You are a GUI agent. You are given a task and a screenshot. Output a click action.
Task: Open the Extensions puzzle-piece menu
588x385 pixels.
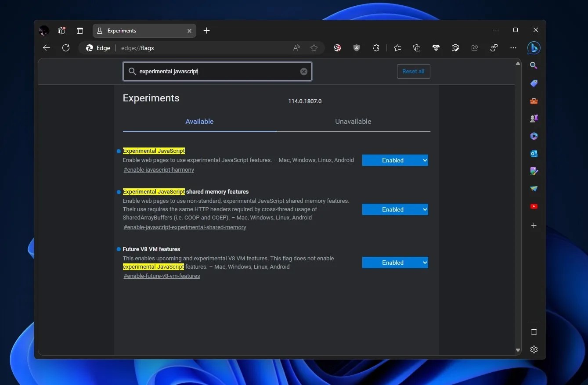[x=376, y=48]
